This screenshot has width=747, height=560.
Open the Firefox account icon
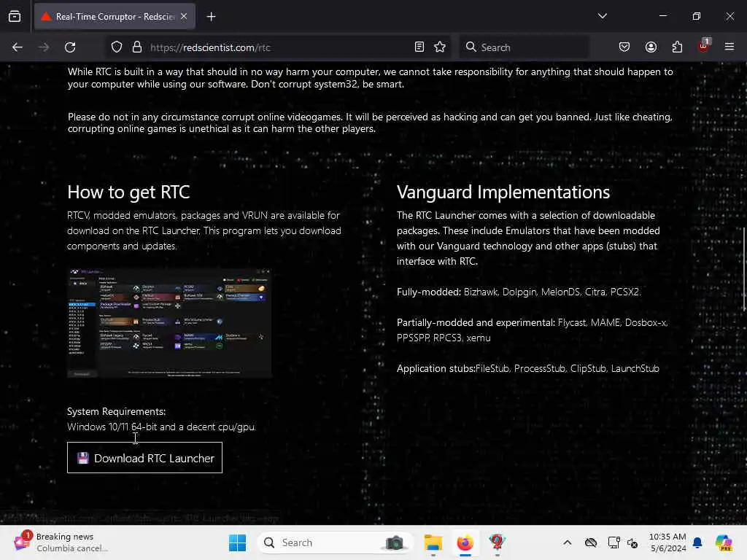tap(651, 47)
